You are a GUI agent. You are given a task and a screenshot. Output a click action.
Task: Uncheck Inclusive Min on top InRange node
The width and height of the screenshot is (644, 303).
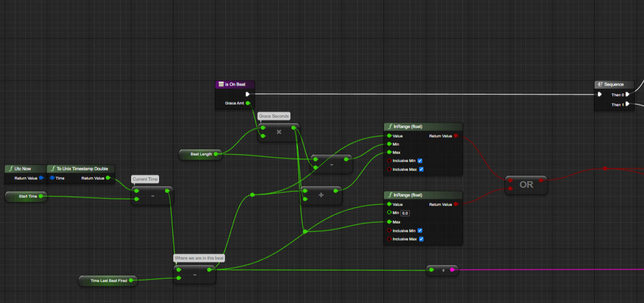(420, 161)
